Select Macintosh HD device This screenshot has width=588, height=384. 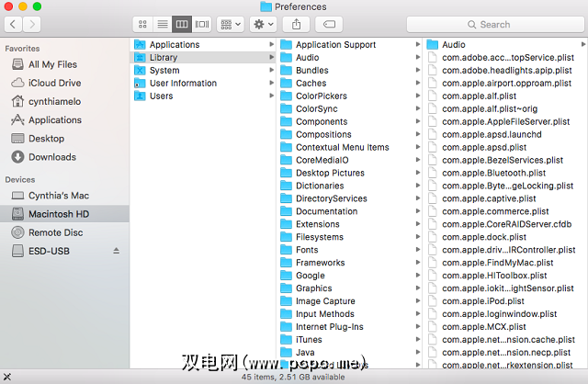pyautogui.click(x=64, y=214)
